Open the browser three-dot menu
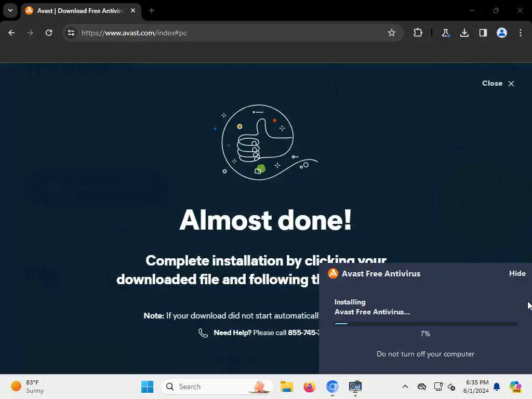532x399 pixels. pyautogui.click(x=521, y=33)
